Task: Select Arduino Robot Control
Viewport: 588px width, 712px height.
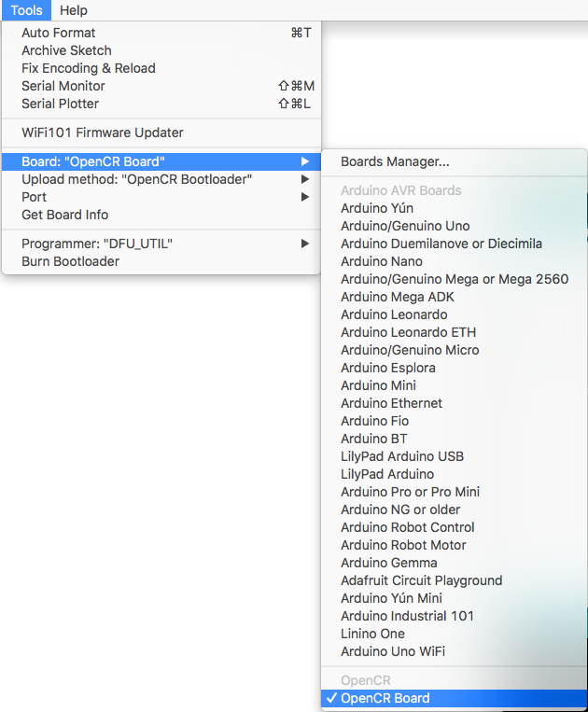Action: click(454, 526)
